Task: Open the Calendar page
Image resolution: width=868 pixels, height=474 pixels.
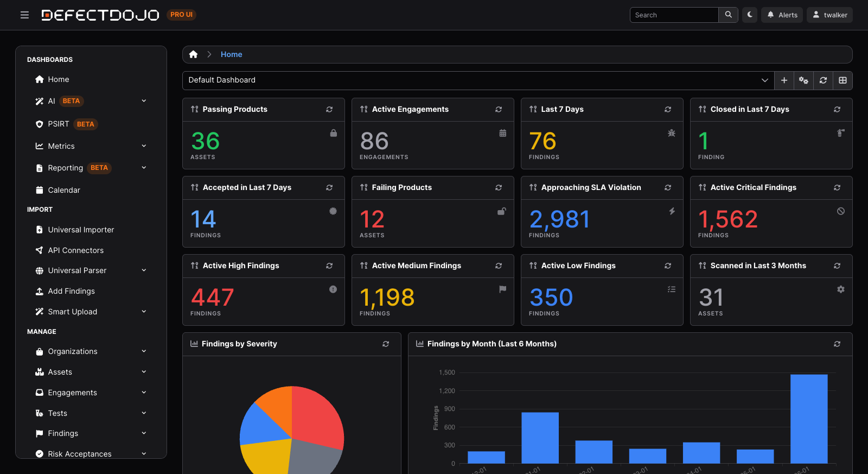Action: click(91, 190)
